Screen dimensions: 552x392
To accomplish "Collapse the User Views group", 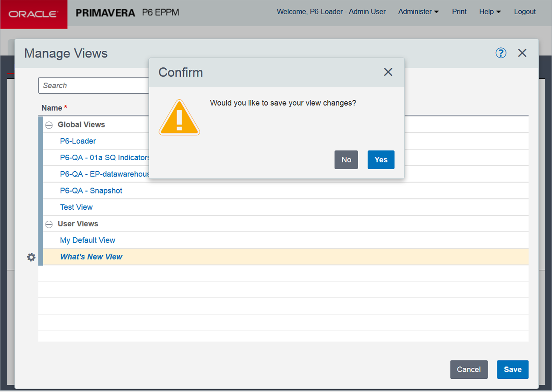I will [49, 224].
